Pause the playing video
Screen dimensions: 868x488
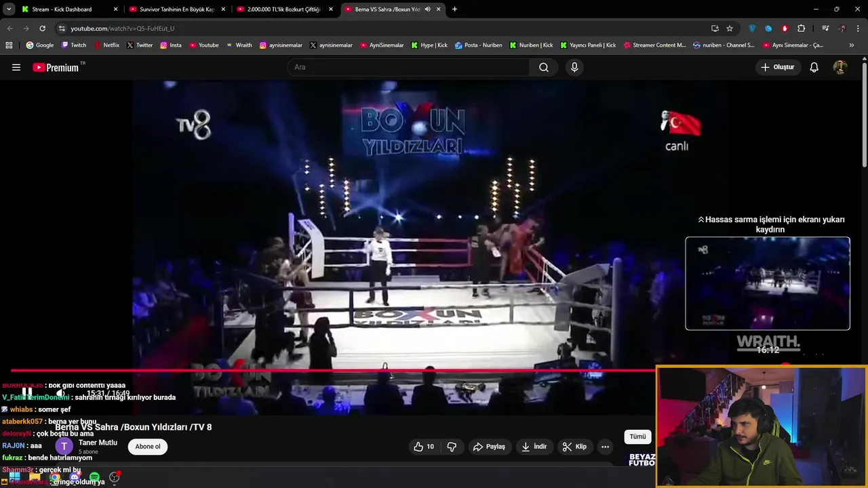(x=26, y=393)
